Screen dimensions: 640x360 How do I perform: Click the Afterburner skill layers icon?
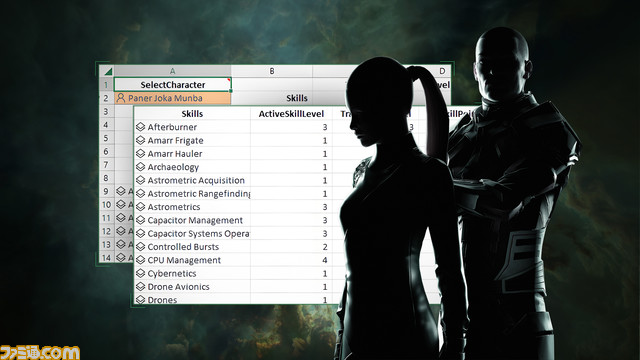140,127
